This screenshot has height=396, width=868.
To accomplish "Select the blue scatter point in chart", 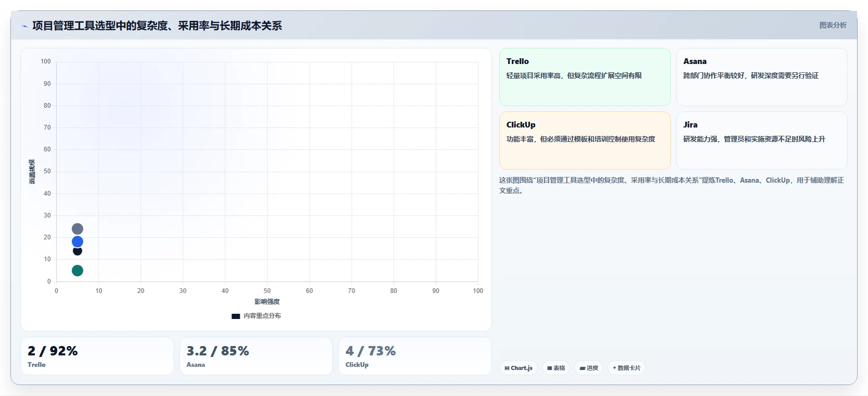I will (77, 241).
